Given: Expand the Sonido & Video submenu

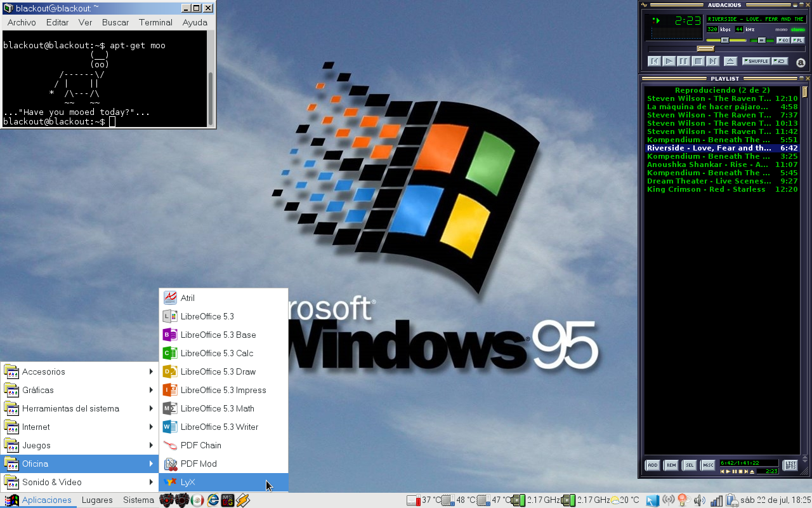Looking at the screenshot, I should click(79, 482).
